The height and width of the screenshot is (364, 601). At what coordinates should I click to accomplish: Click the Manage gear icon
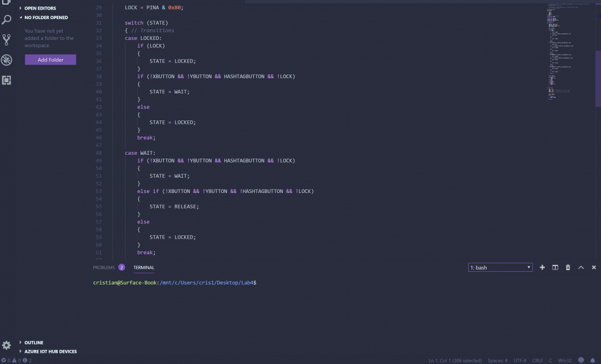click(7, 345)
